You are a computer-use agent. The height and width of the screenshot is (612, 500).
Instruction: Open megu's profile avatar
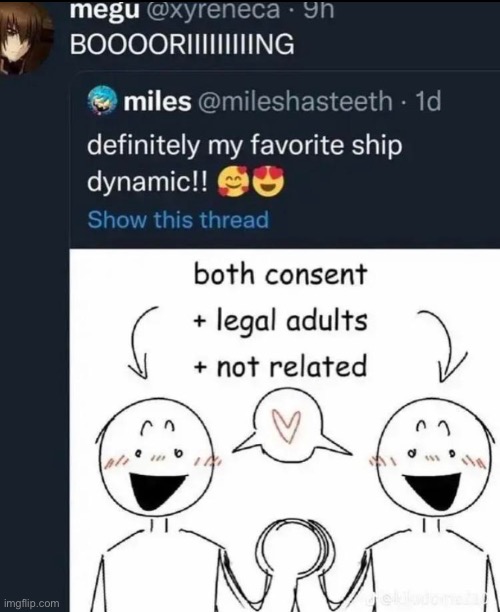coord(25,37)
